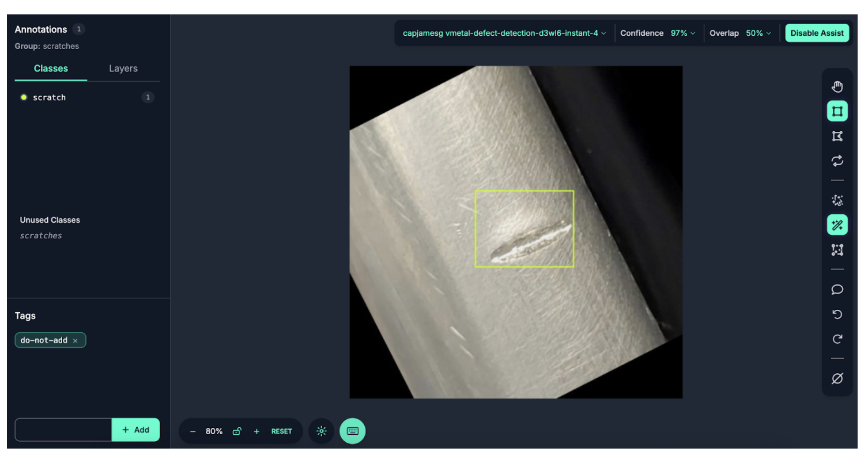Click the Disable Assist button

point(817,33)
